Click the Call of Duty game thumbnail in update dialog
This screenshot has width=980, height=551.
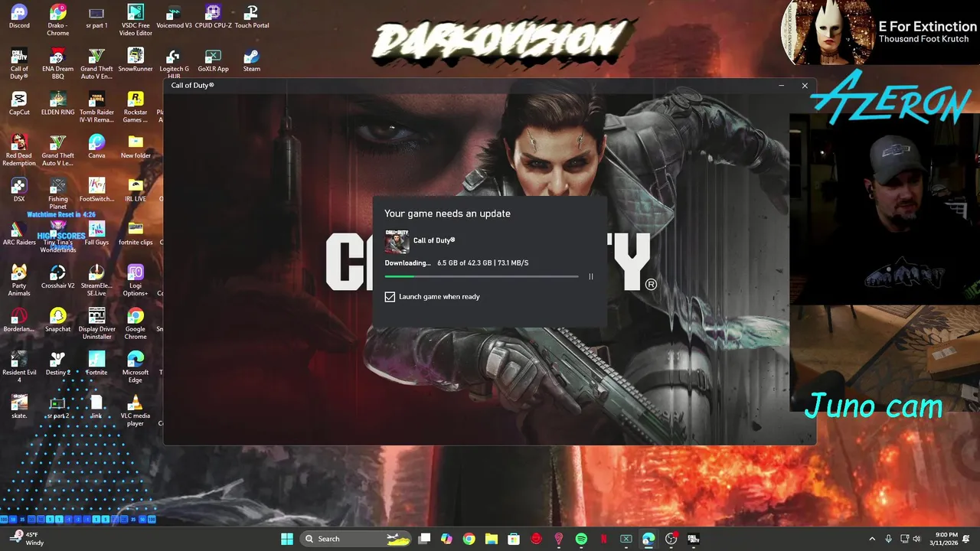tap(397, 241)
